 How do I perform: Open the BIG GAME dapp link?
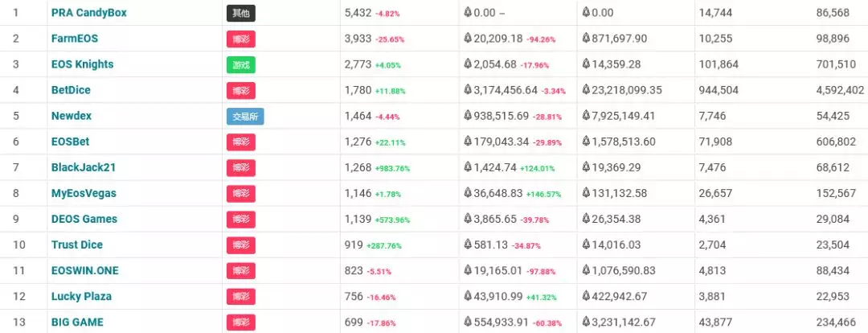tap(77, 322)
